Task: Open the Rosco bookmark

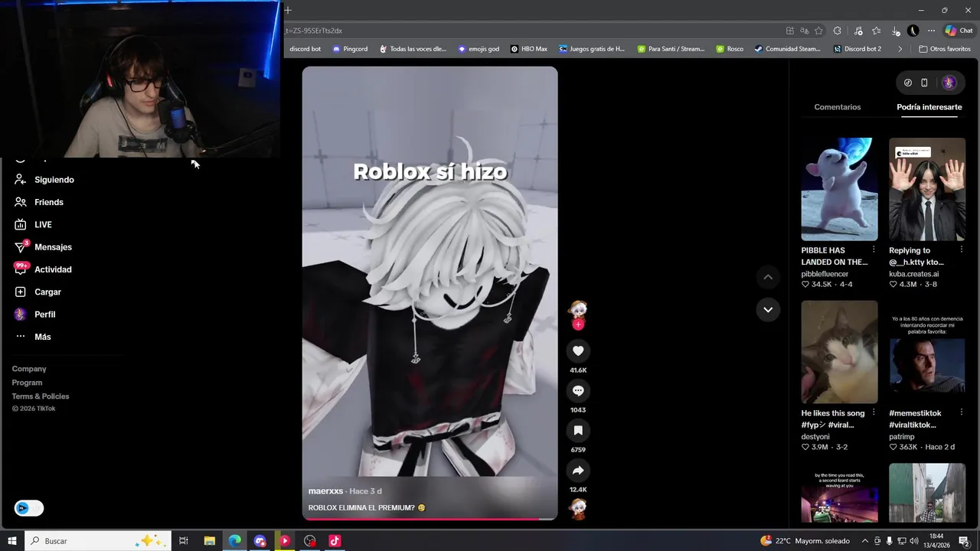Action: coord(730,49)
